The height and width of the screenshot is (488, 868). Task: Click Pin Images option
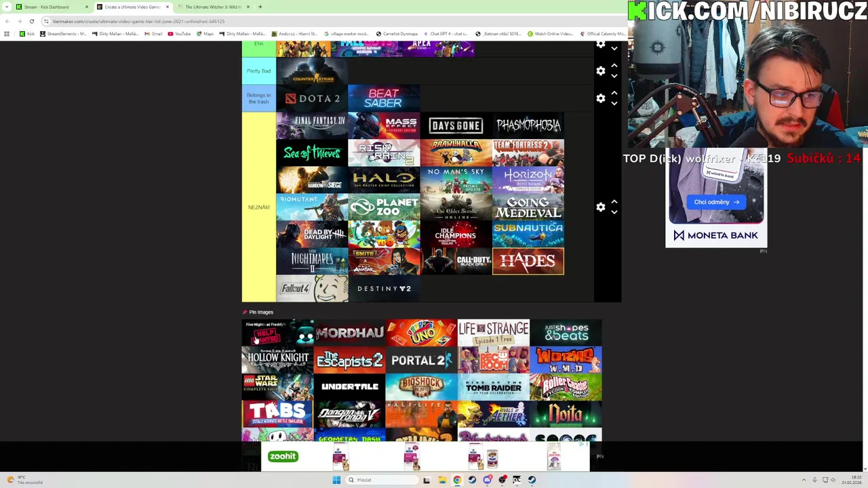[258, 312]
